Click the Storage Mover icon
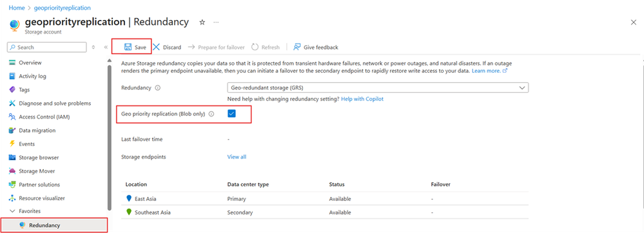 (12, 171)
